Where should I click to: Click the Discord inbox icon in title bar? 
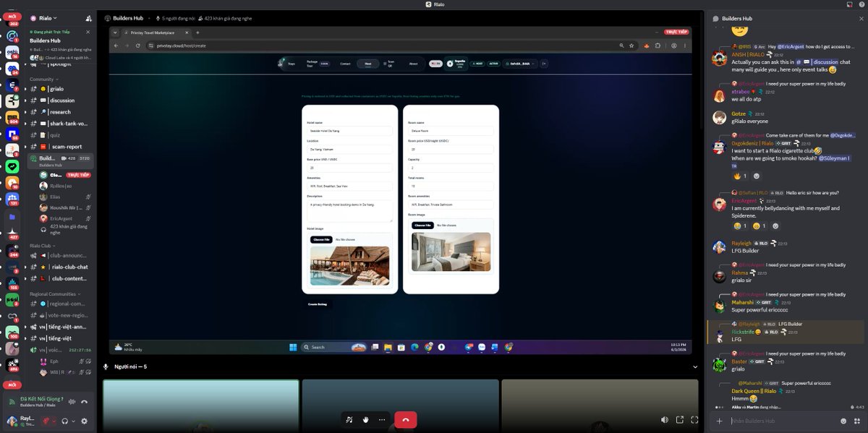click(x=849, y=4)
